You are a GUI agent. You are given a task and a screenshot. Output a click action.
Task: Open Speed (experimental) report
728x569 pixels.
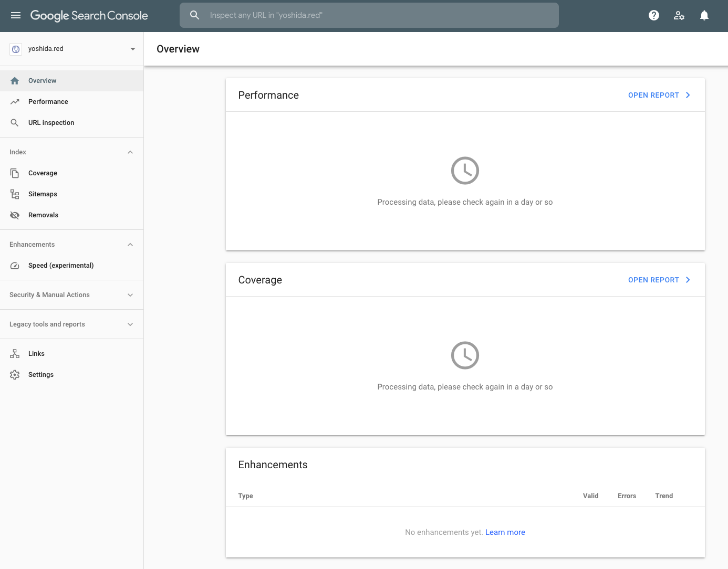click(x=71, y=266)
